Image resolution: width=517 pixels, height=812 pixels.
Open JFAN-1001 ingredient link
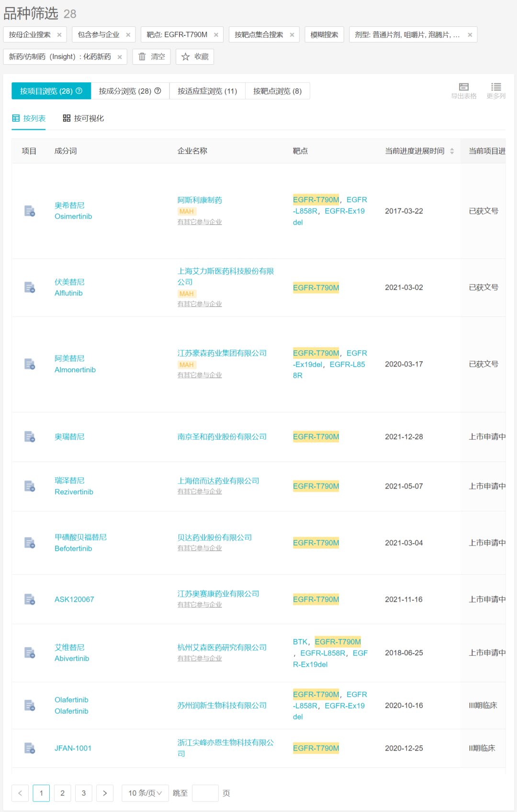(x=73, y=748)
